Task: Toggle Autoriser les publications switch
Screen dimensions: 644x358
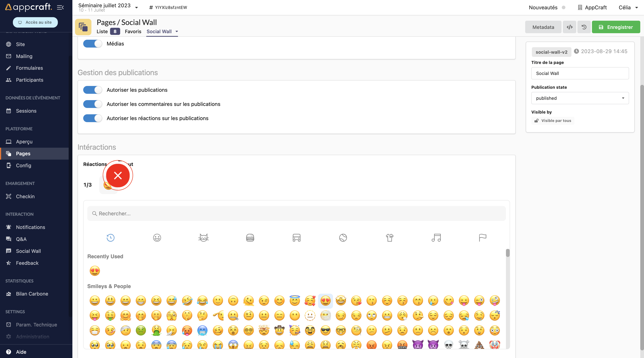Action: [93, 90]
